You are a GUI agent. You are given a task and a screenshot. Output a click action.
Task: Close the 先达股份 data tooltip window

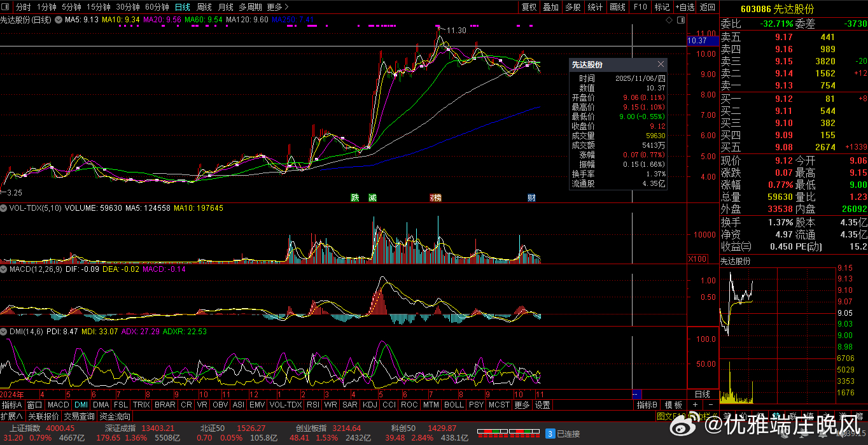click(x=661, y=64)
